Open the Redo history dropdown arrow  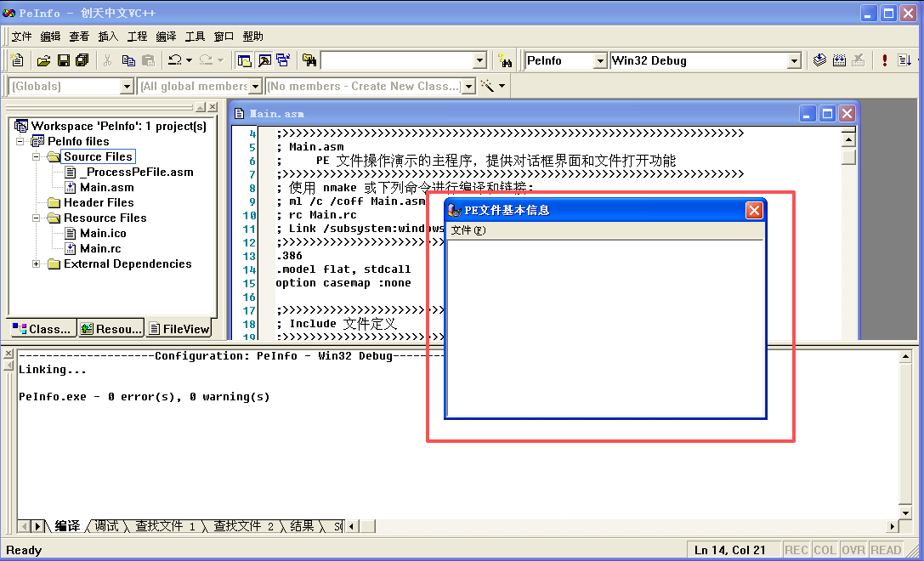(220, 60)
